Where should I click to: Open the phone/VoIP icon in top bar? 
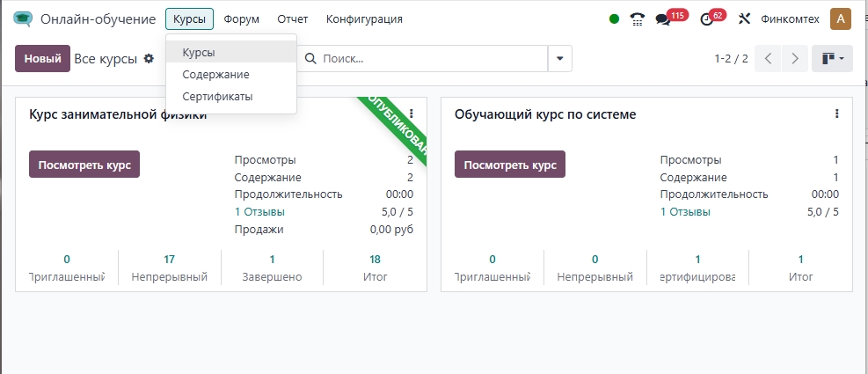pyautogui.click(x=638, y=18)
